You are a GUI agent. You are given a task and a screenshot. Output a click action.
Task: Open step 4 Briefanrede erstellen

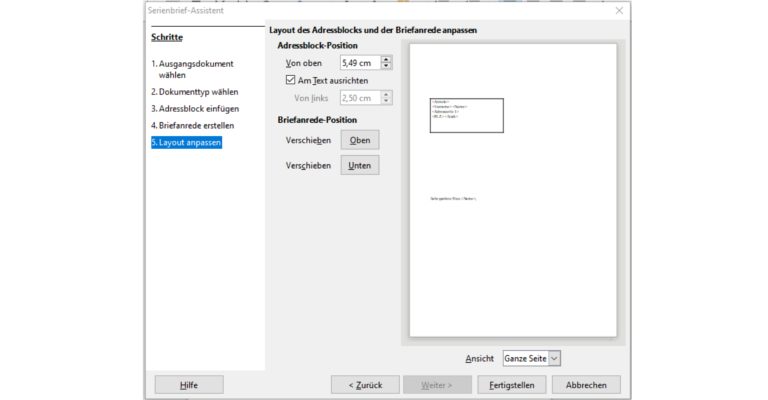click(x=193, y=125)
